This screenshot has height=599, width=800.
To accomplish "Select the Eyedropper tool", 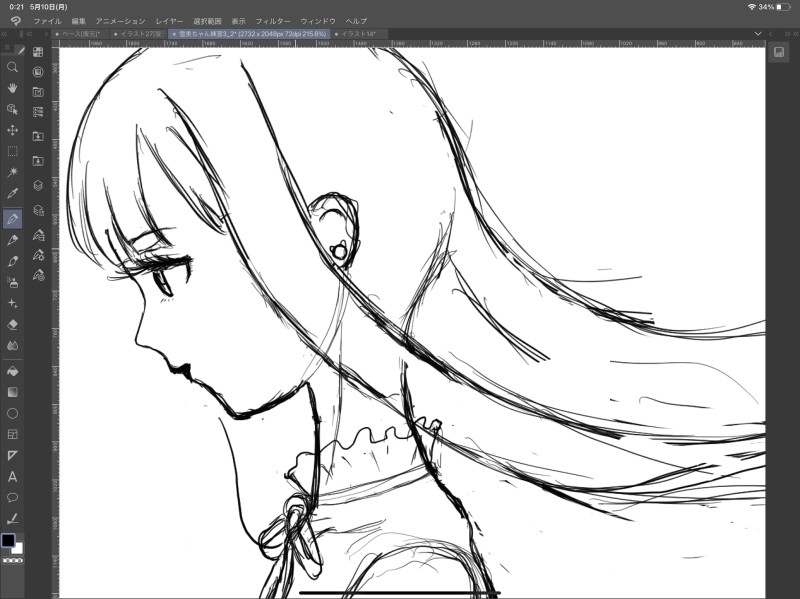I will (12, 193).
